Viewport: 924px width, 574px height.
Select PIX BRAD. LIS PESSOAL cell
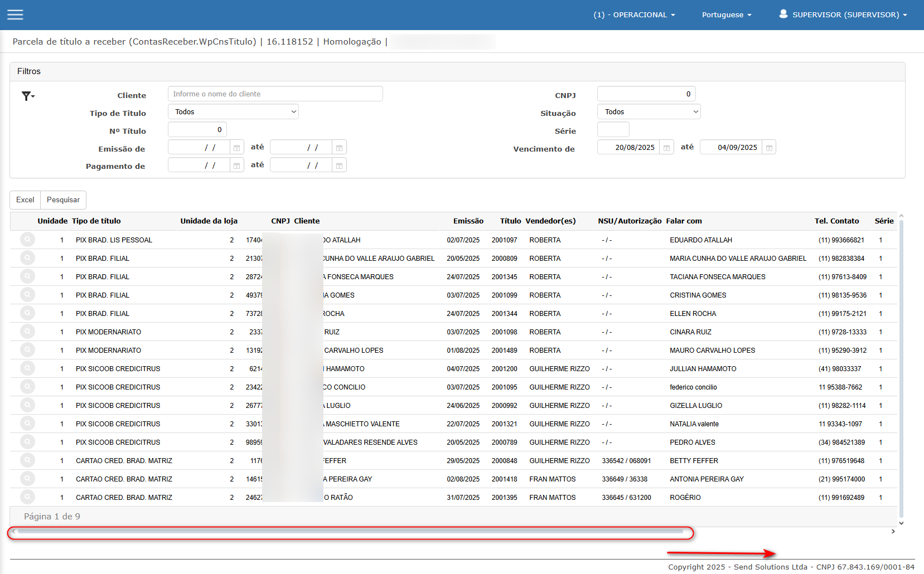(114, 240)
